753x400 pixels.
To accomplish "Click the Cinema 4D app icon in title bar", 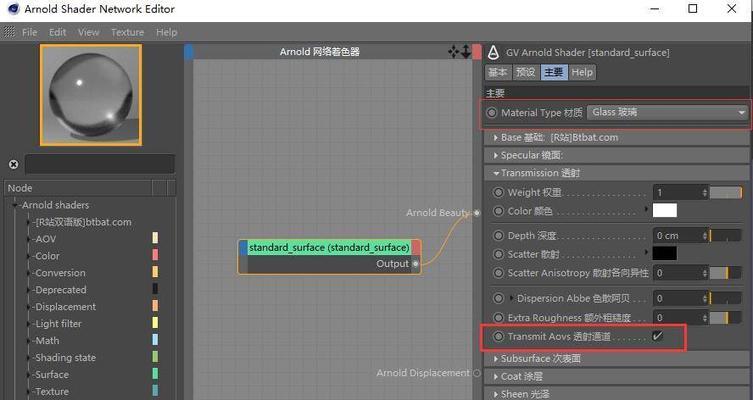I will click(13, 9).
